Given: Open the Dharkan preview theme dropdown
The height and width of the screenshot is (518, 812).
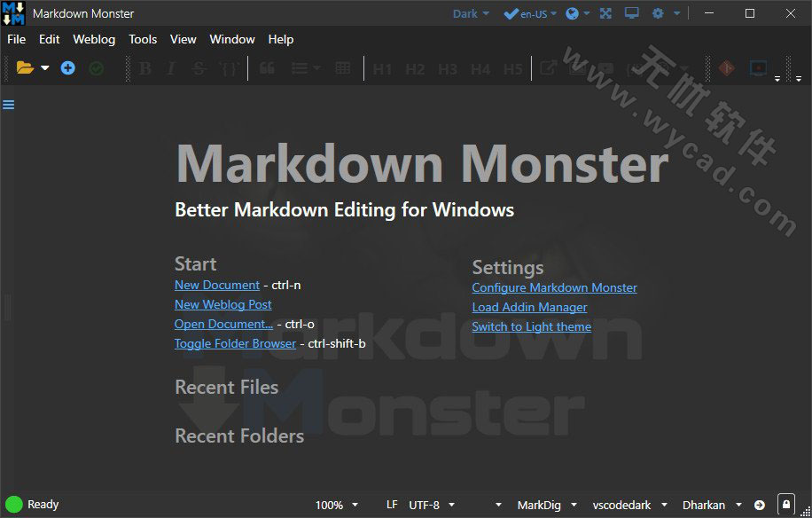Looking at the screenshot, I should 712,505.
